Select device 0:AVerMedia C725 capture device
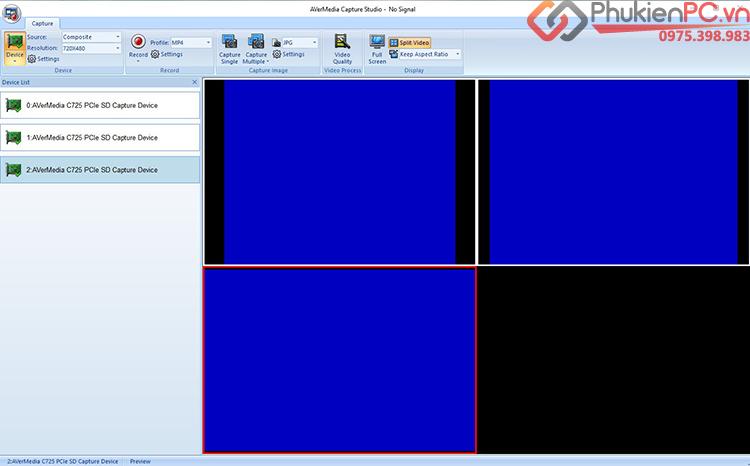This screenshot has width=750, height=466. (x=100, y=105)
